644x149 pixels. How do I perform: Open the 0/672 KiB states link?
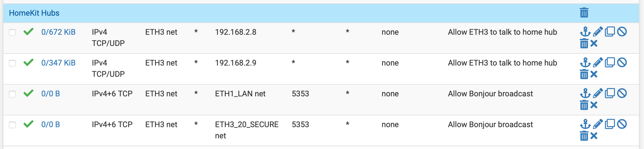click(58, 32)
